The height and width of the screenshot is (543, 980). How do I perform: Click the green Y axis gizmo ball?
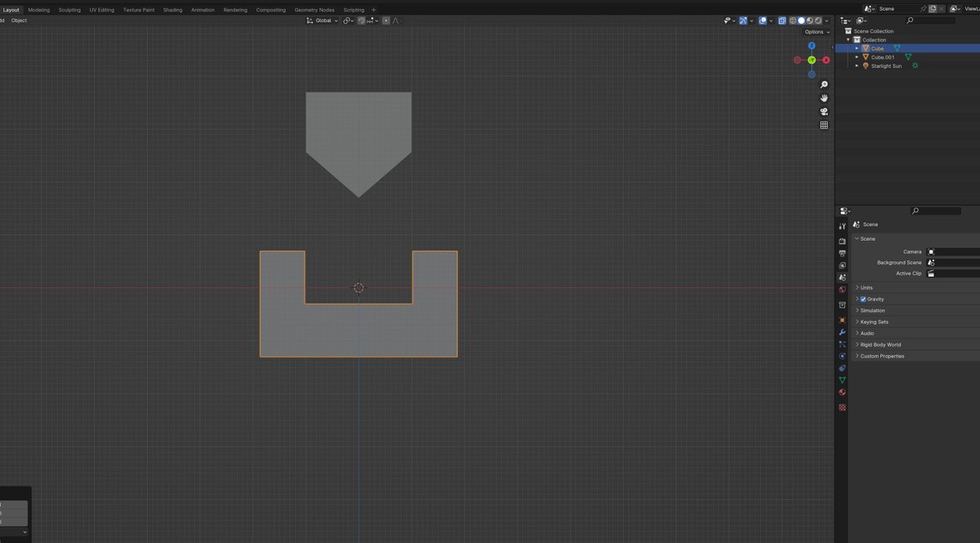[812, 60]
